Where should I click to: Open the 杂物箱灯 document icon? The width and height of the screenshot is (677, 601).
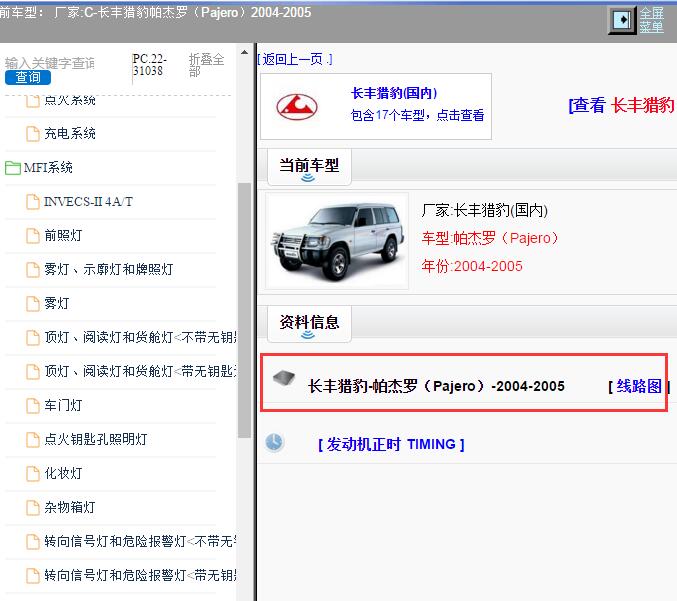click(x=33, y=507)
